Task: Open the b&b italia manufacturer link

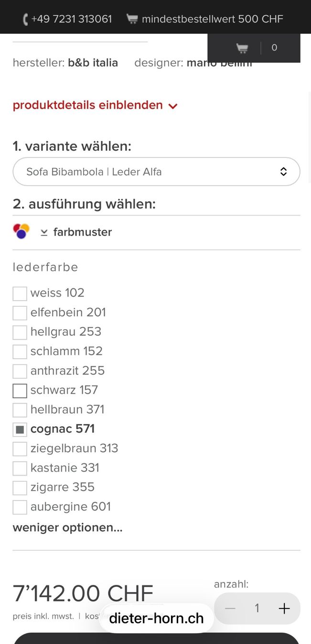Action: pos(93,62)
